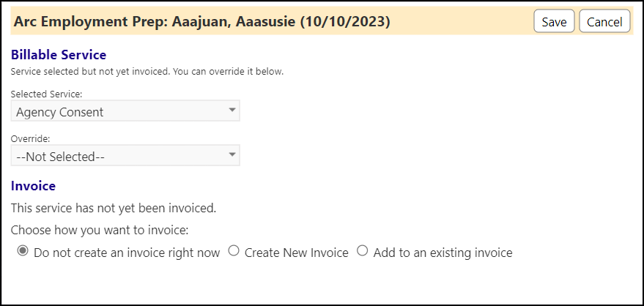Open the Selected Service 'Agency Consent' dropdown
This screenshot has height=306, width=644.
tap(125, 111)
